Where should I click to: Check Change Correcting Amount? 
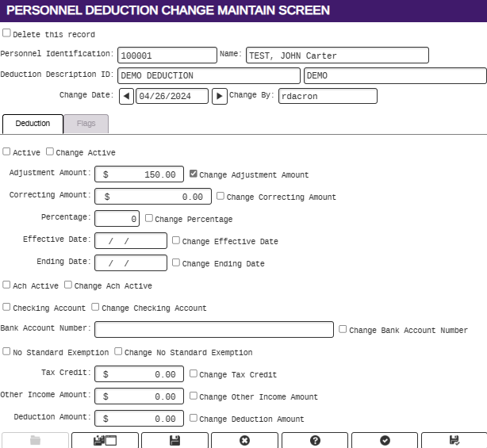point(220,196)
